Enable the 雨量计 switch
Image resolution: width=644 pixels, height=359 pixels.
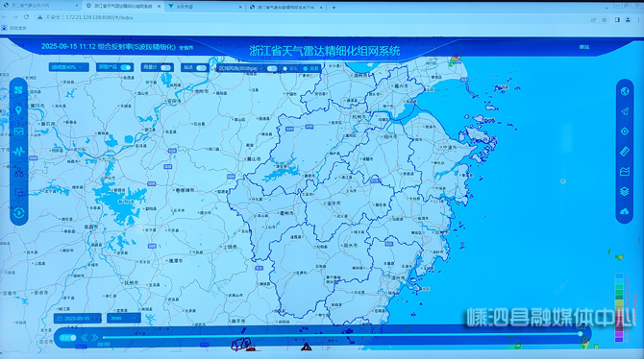(165, 68)
